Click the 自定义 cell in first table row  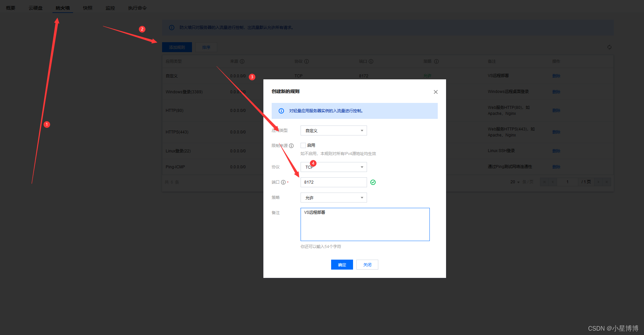pyautogui.click(x=172, y=76)
